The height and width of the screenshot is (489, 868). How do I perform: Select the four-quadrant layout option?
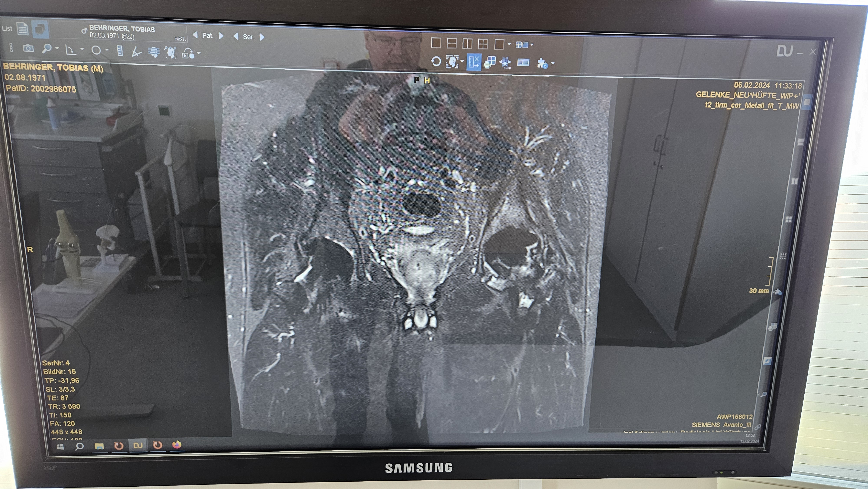coord(483,44)
